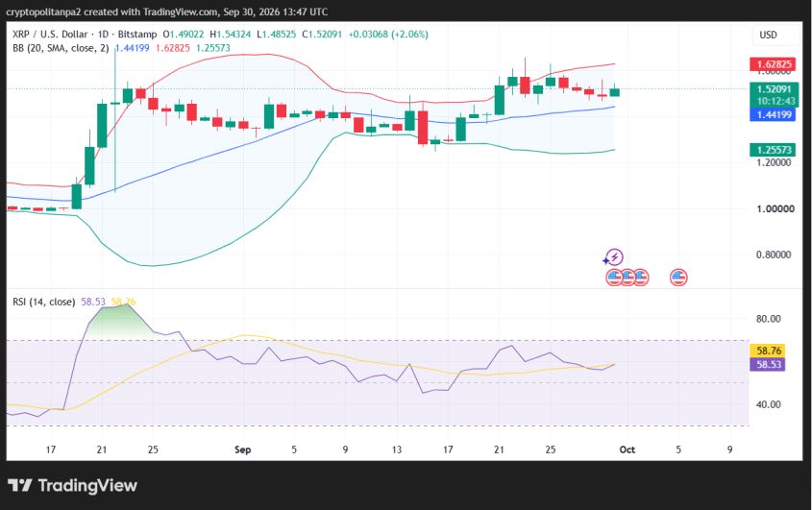This screenshot has width=812, height=510.
Task: Click the 40.00 RSI axis tick
Action: coord(769,404)
